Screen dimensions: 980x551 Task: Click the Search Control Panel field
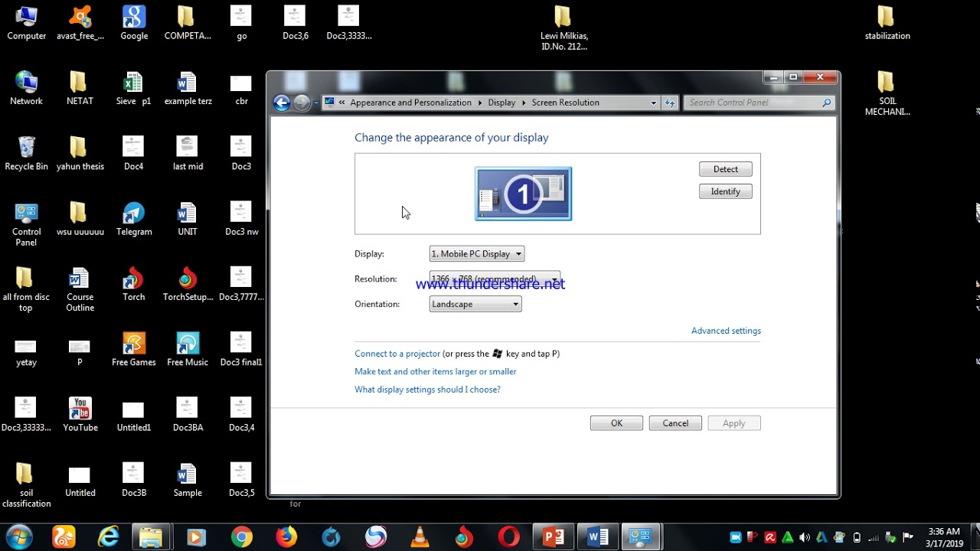[x=759, y=103]
